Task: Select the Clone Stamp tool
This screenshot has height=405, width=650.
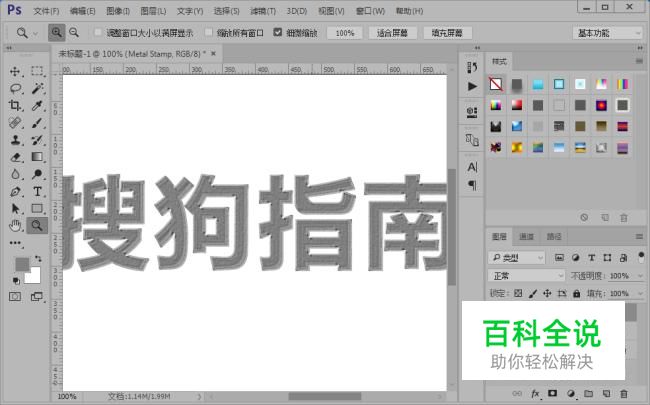Action: pyautogui.click(x=15, y=140)
